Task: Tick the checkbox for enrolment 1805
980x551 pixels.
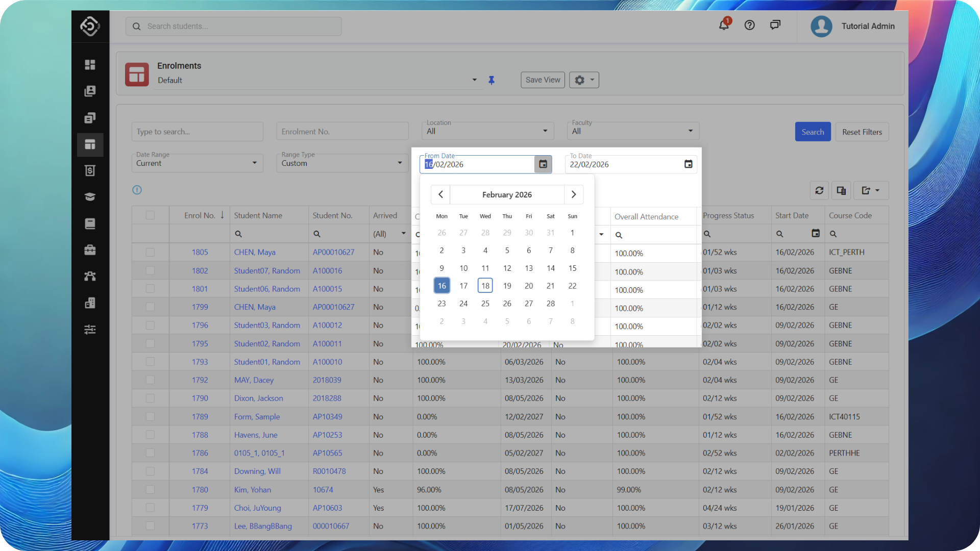Action: tap(150, 252)
